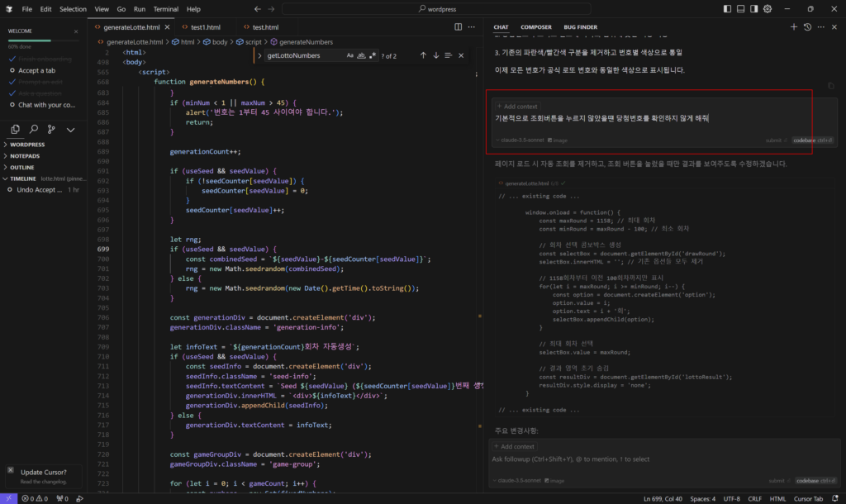Open the generateNumbers breadcrumb dropdown
Image resolution: width=846 pixels, height=504 pixels.
(302, 42)
